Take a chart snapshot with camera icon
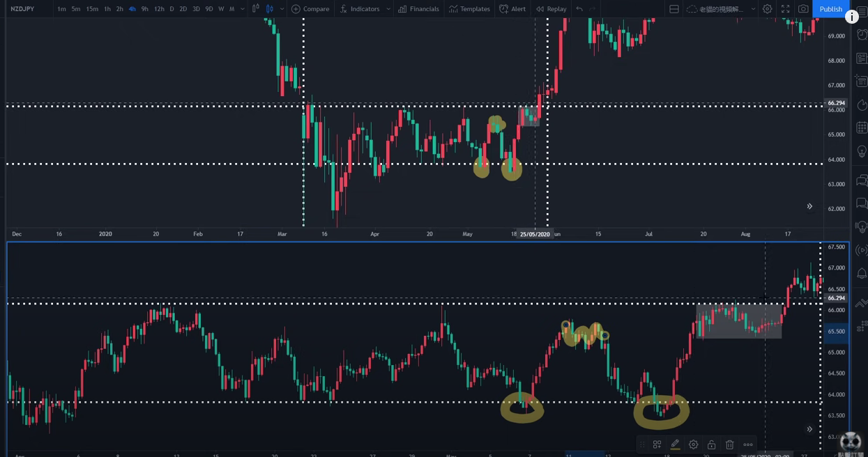The image size is (868, 457). click(803, 9)
